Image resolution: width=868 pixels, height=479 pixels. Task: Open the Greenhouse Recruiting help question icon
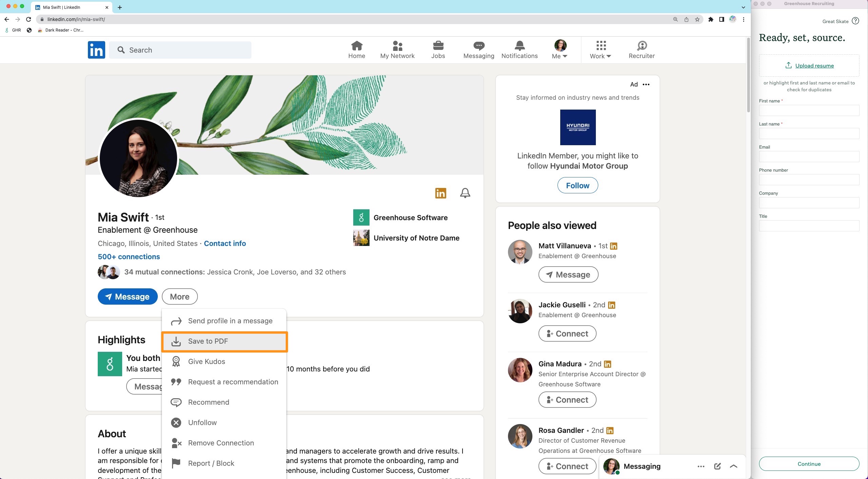coord(855,21)
